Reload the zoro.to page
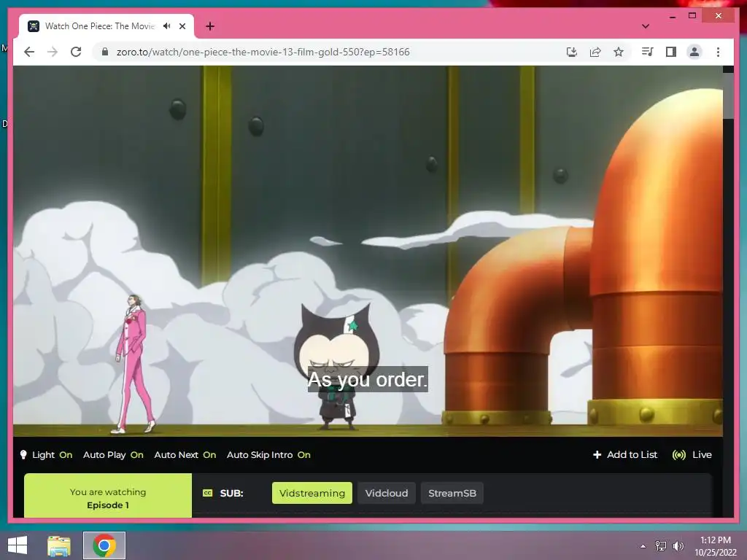Viewport: 747px width, 560px height. tap(76, 52)
